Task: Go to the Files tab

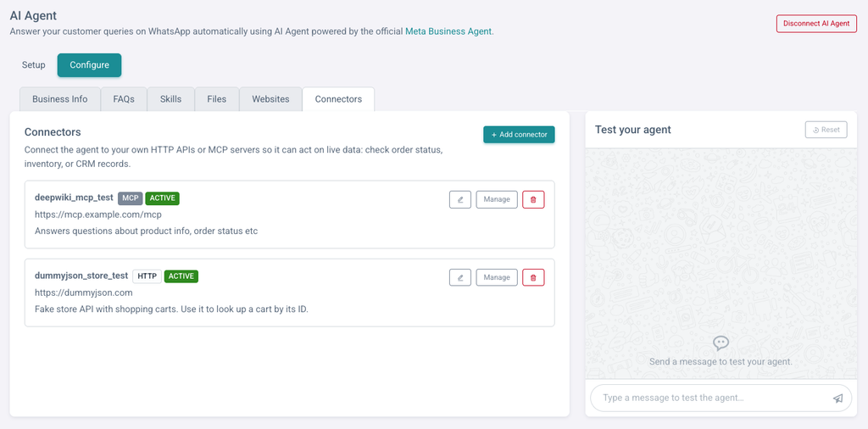Action: tap(216, 99)
